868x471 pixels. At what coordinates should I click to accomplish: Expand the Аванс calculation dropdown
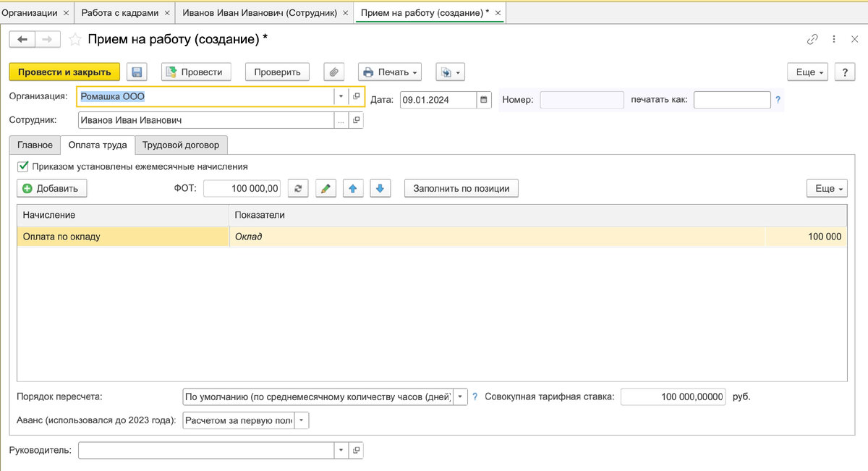coord(302,420)
